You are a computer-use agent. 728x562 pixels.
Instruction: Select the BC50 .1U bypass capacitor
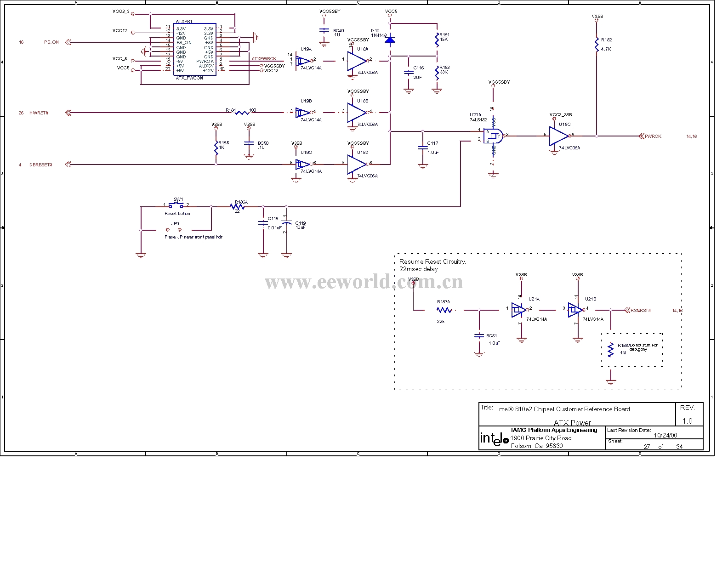tap(249, 143)
